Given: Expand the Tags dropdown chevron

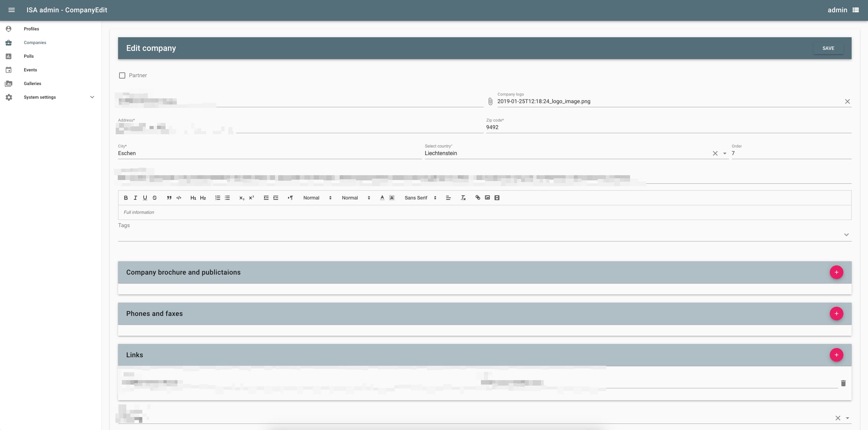Looking at the screenshot, I should click(x=846, y=235).
